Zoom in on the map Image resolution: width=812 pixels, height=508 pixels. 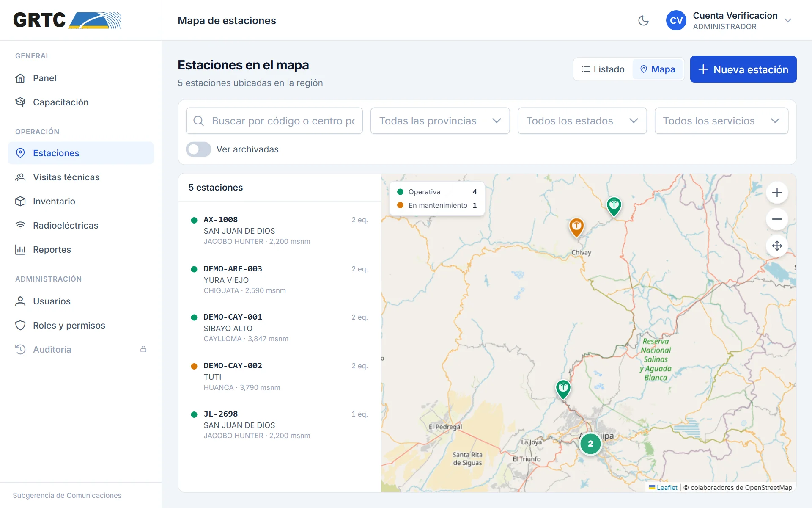(777, 193)
